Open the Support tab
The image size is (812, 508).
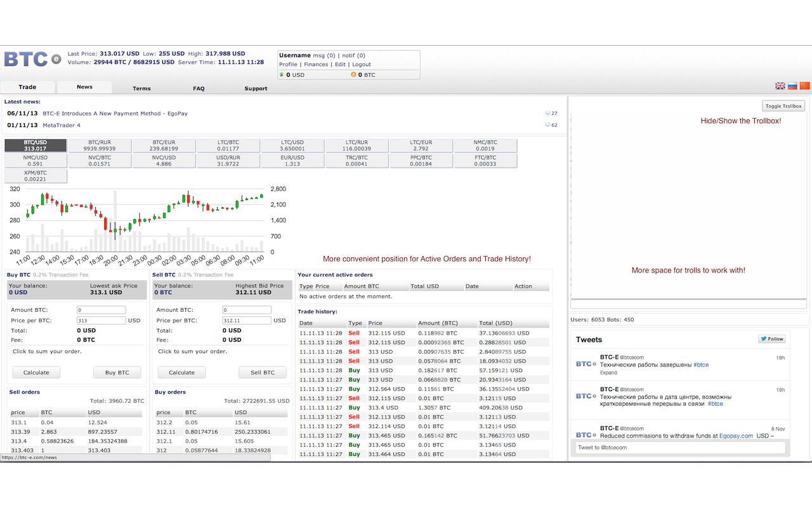click(256, 88)
